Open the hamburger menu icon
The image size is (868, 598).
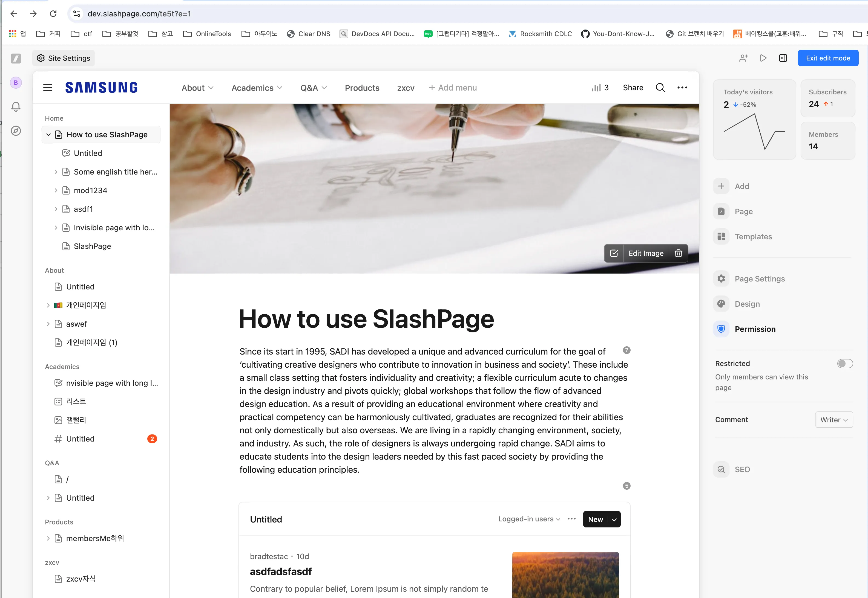(48, 88)
